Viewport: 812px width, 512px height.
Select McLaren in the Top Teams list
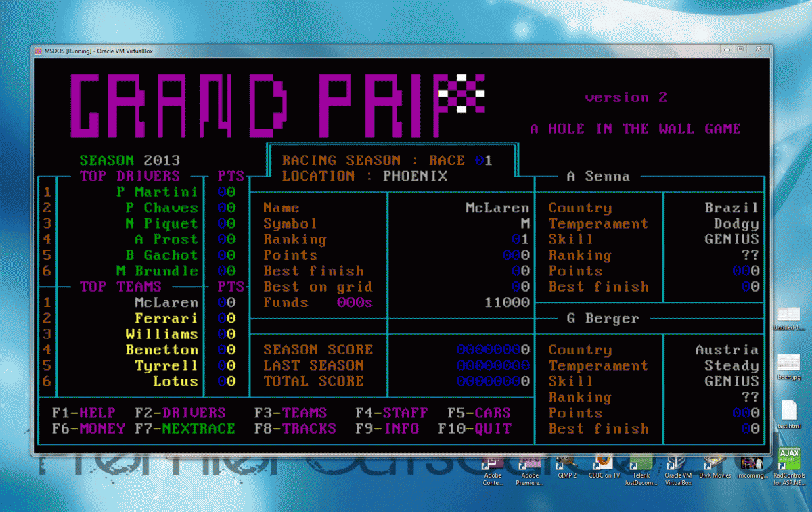click(x=166, y=302)
